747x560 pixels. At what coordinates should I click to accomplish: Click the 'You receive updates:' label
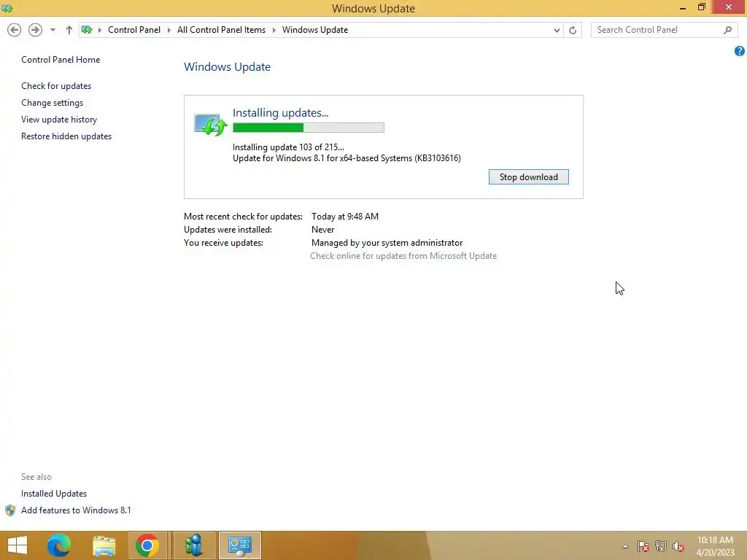click(x=223, y=243)
